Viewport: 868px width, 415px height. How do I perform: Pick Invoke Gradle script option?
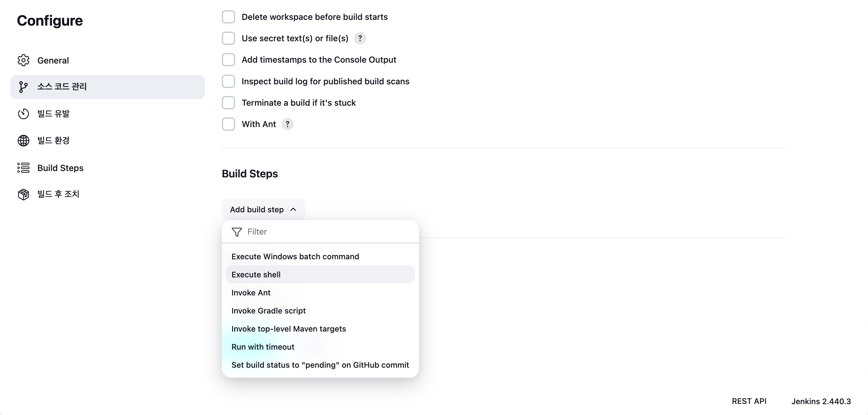(x=320, y=311)
